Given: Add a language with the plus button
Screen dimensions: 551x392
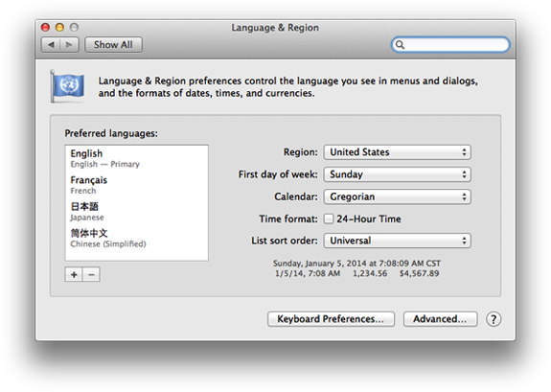Looking at the screenshot, I should pos(74,274).
